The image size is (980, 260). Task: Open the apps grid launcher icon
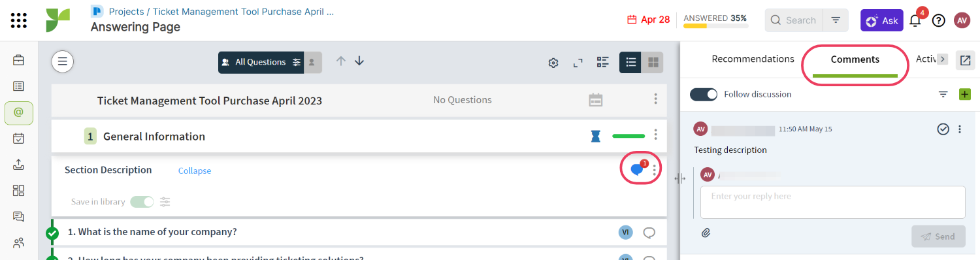(x=19, y=20)
